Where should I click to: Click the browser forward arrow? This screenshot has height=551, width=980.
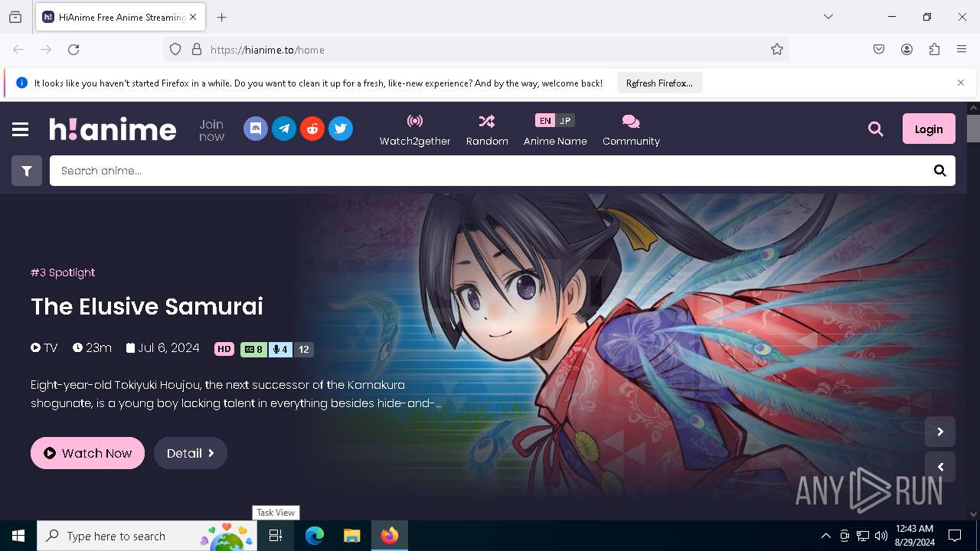tap(46, 50)
